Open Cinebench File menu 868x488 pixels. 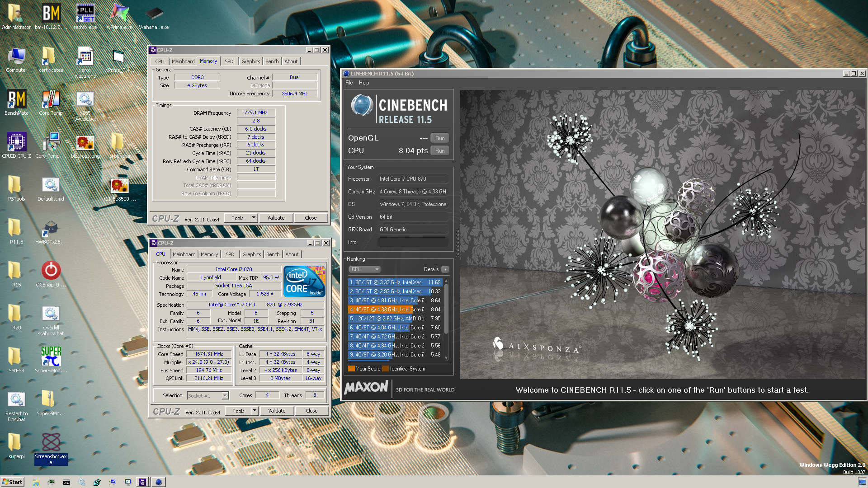349,83
